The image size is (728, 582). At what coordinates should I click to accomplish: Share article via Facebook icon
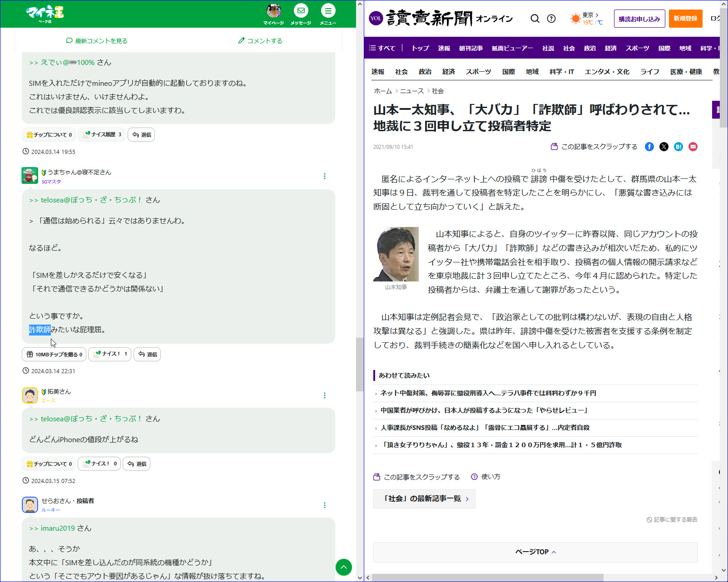pyautogui.click(x=649, y=147)
